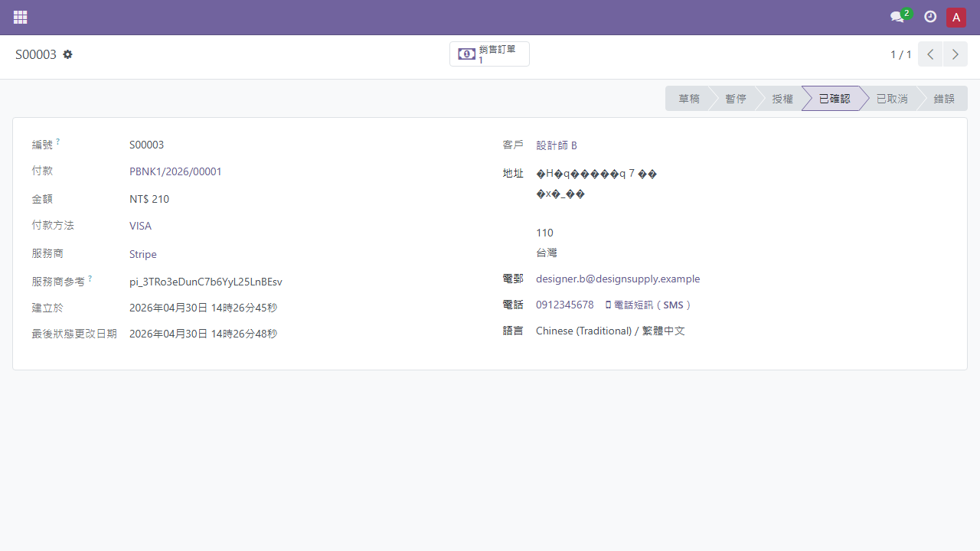980x551 pixels.
Task: Select the 已取消 status stage
Action: (891, 99)
